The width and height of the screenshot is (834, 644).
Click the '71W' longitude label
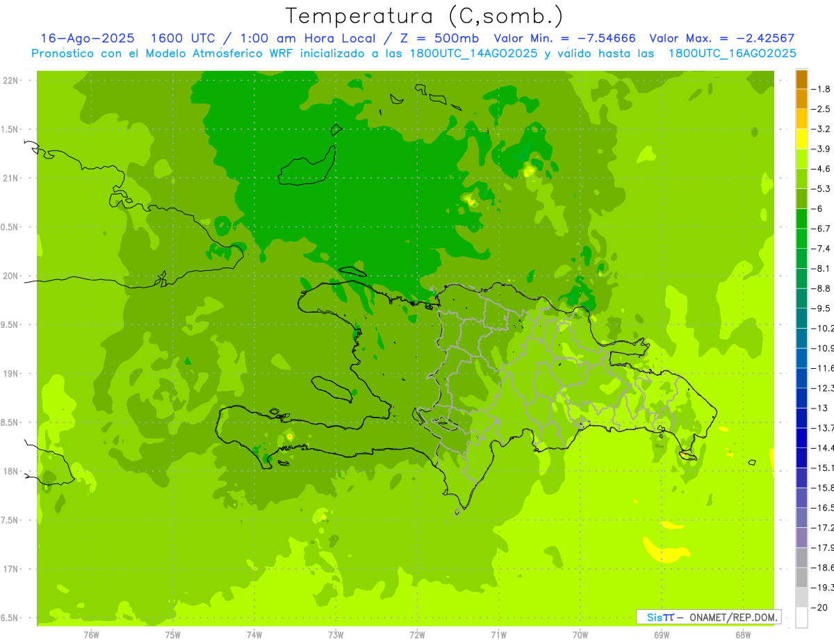tap(498, 634)
